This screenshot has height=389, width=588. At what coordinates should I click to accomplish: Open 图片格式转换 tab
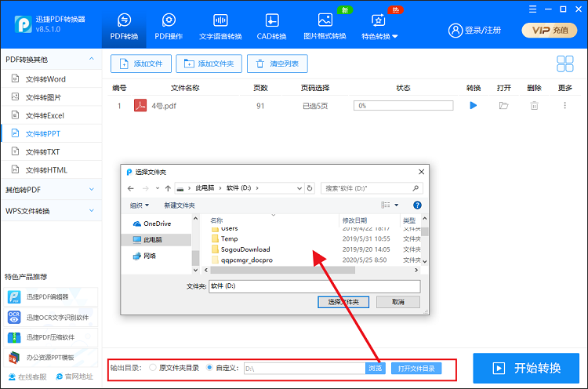[x=325, y=27]
